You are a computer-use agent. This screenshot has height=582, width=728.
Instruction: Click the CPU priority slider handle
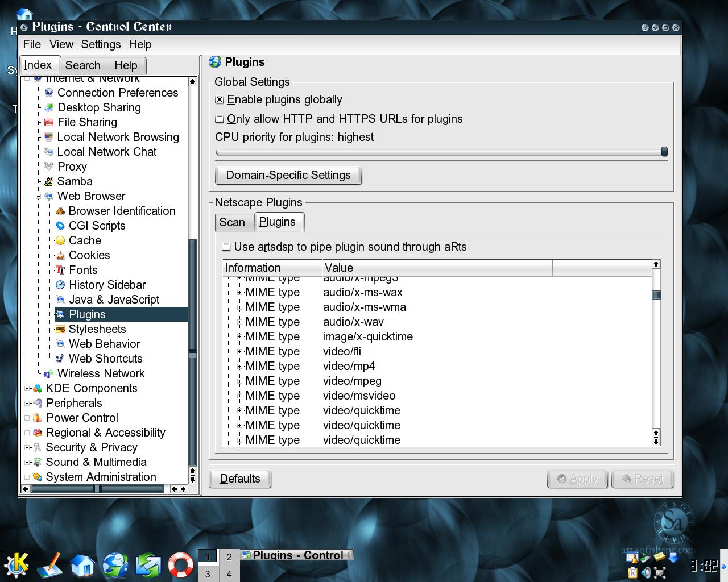click(x=664, y=151)
